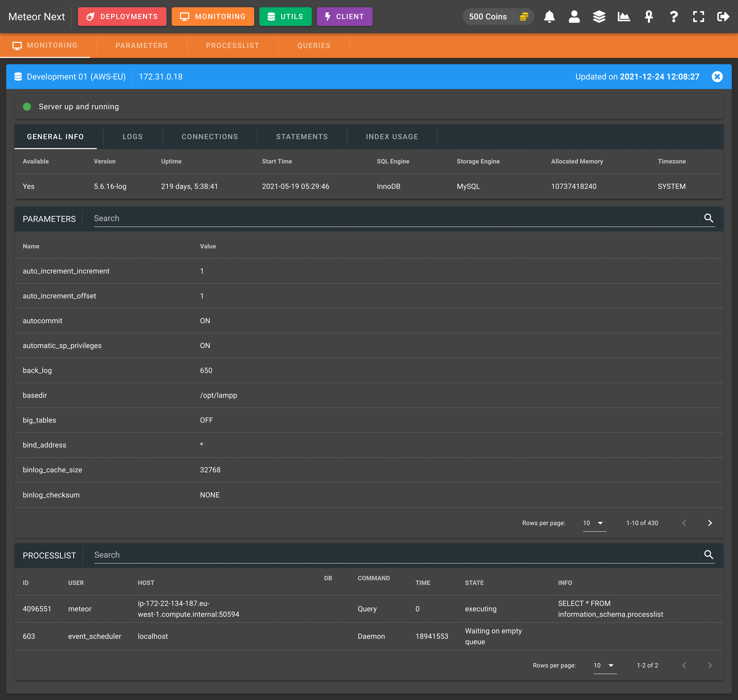Sort processlist by ID column
Image resolution: width=738 pixels, height=700 pixels.
pyautogui.click(x=26, y=583)
